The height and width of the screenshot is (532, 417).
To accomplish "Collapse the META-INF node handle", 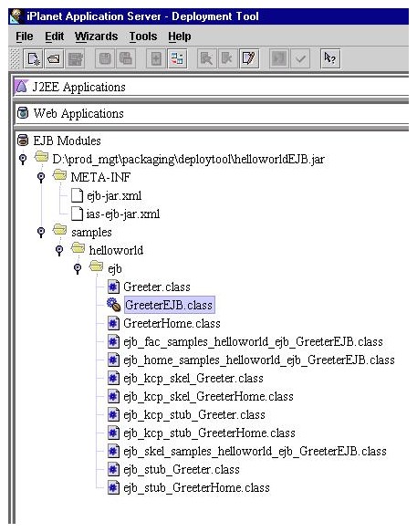I will click(41, 177).
